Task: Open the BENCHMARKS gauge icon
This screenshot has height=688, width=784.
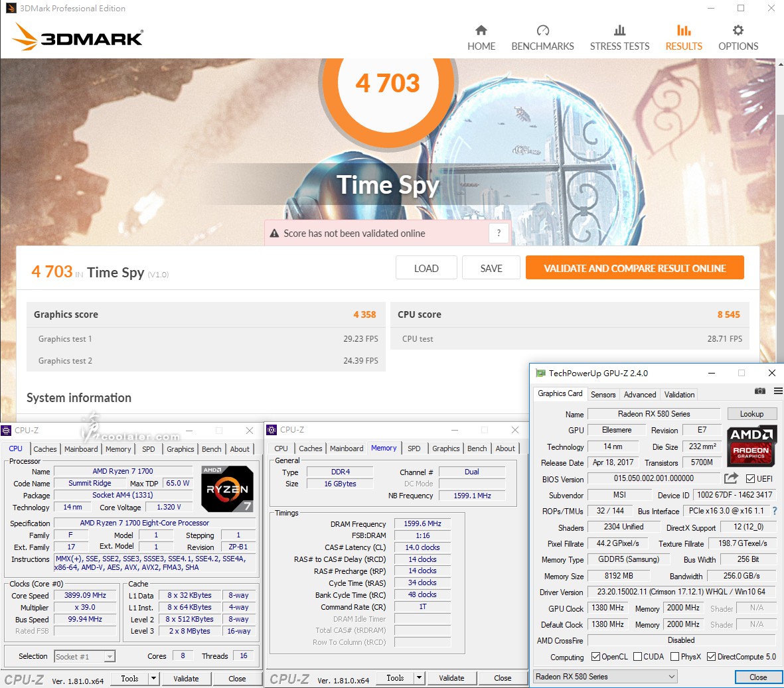Action: click(x=542, y=31)
